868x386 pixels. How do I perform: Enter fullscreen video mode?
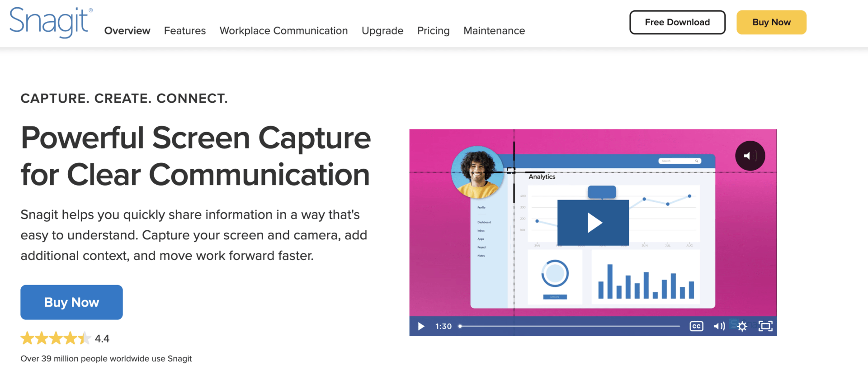(x=765, y=326)
